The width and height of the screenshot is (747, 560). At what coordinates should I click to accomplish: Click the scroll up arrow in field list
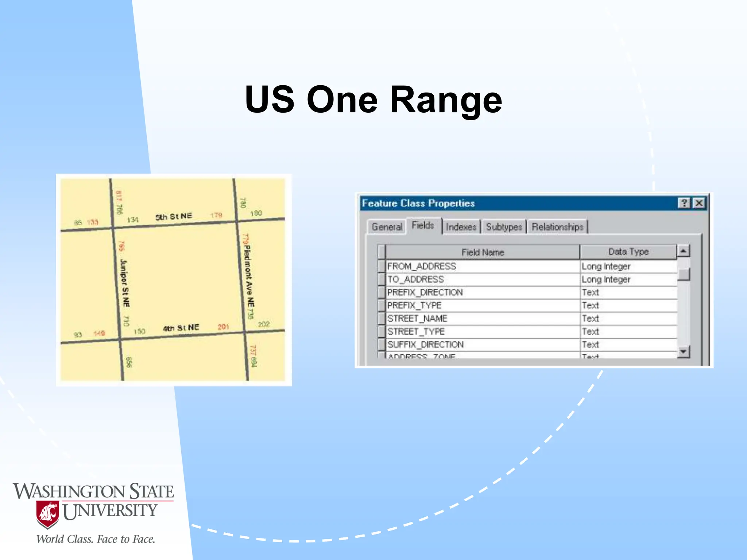683,251
